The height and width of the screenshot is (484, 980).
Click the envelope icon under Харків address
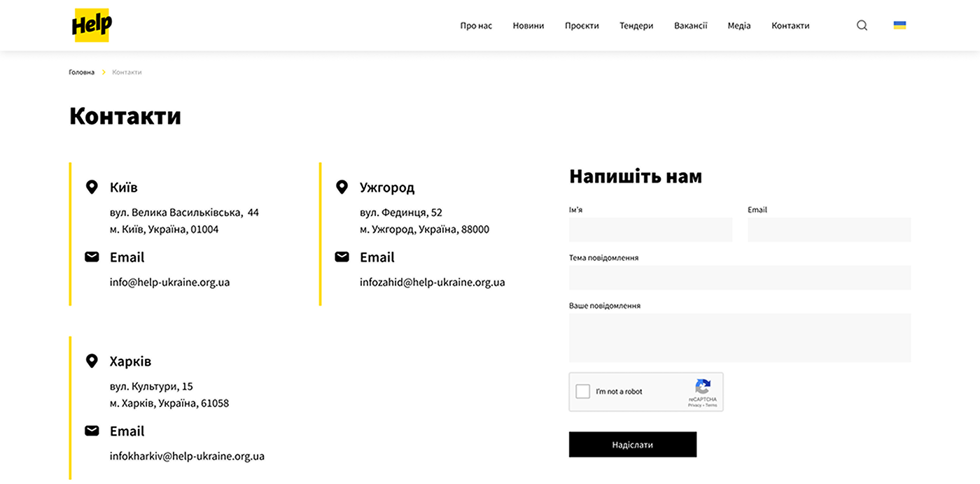pos(92,431)
